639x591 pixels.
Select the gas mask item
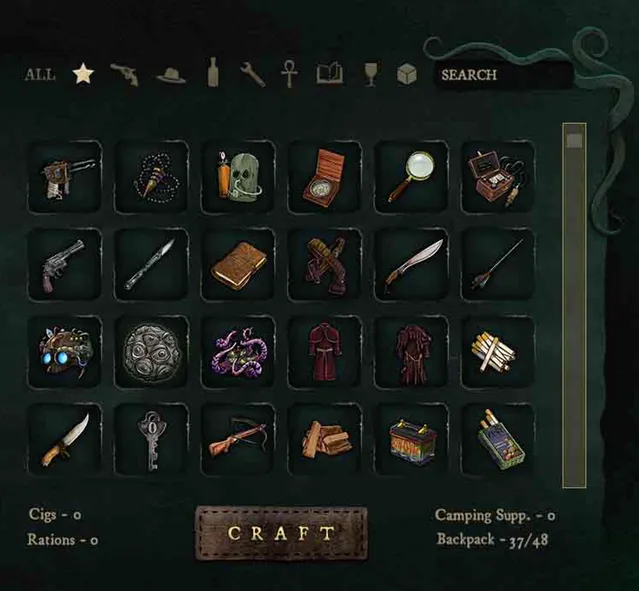pos(238,176)
